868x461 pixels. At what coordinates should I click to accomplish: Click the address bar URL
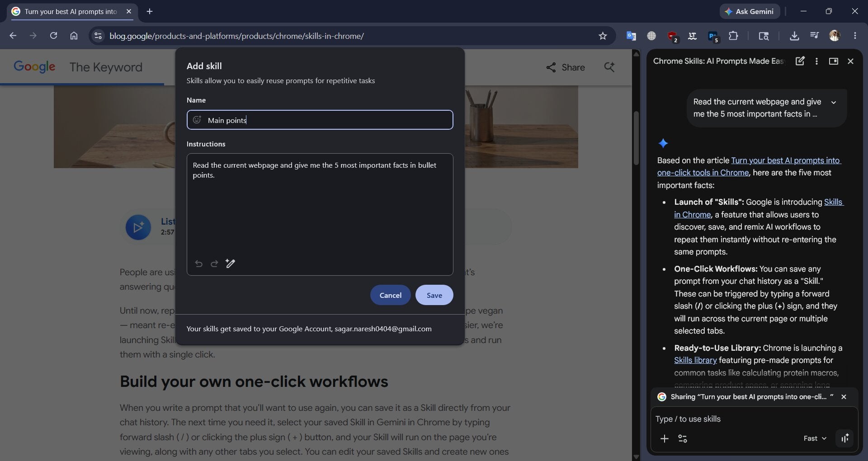click(x=236, y=36)
